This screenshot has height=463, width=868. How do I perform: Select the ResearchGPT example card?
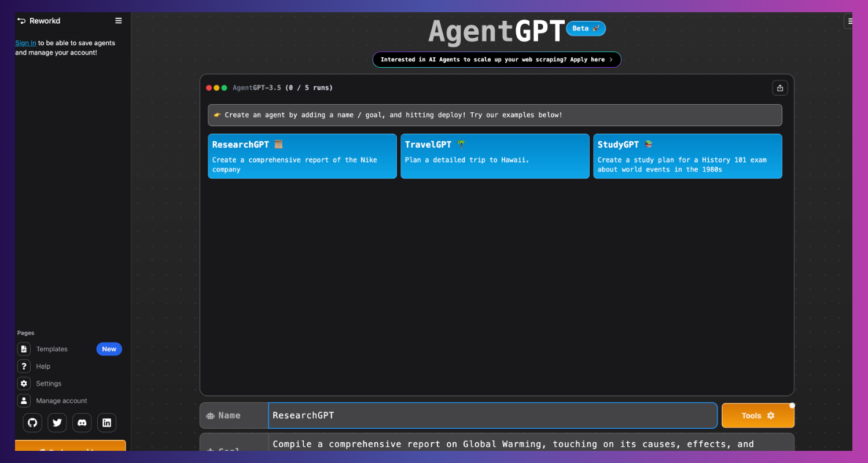point(302,156)
